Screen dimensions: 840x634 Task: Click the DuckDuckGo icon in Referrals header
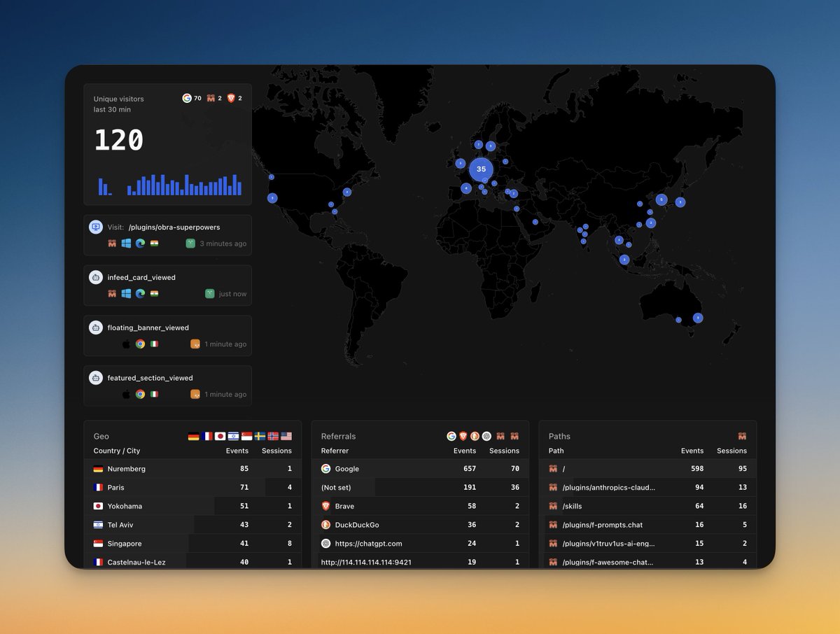point(475,436)
